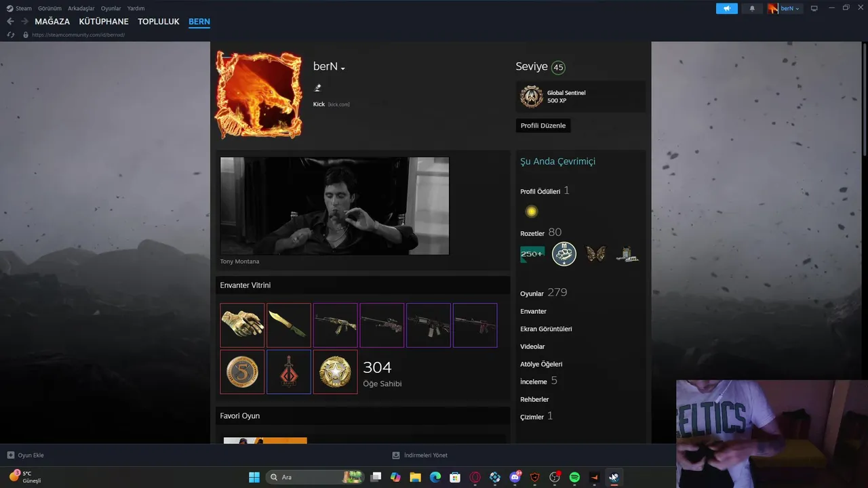Viewport: 868px width, 488px height.
Task: Open the third showcase rifle item
Action: (x=335, y=325)
